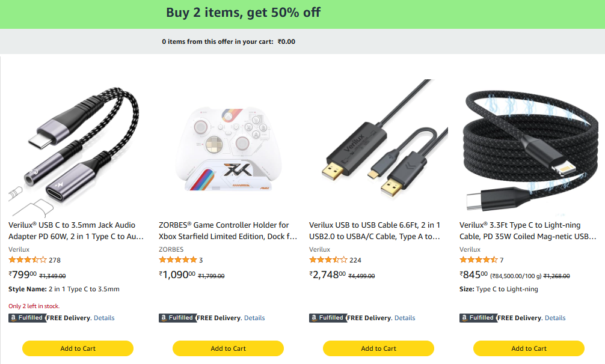The image size is (605, 364).
Task: Click Fulfilled badge under Verilux USB cable
Action: tap(328, 318)
